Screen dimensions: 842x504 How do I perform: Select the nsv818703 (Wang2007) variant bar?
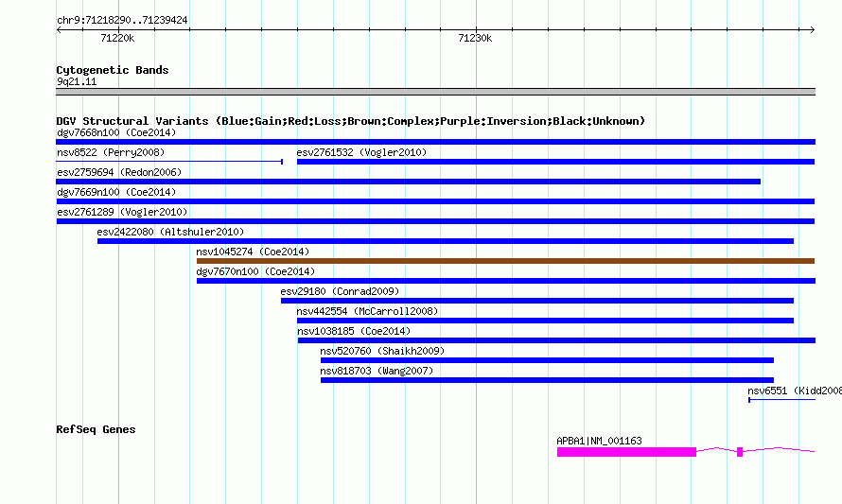pos(547,380)
